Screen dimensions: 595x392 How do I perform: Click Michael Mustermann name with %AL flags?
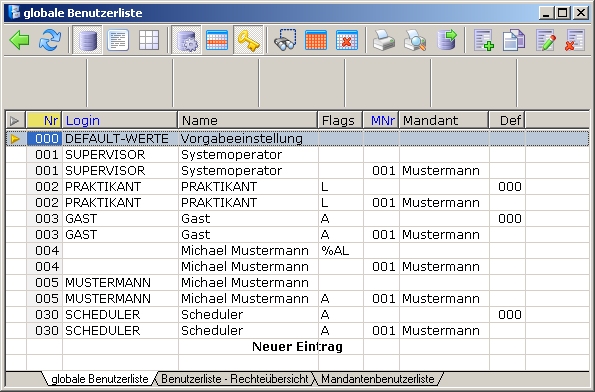click(x=248, y=250)
